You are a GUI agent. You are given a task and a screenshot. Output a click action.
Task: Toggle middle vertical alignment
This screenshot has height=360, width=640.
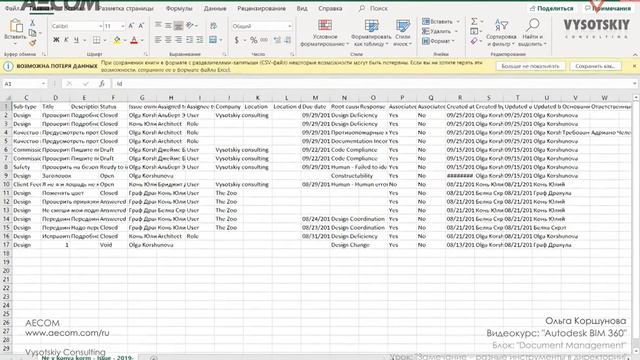click(x=168, y=26)
